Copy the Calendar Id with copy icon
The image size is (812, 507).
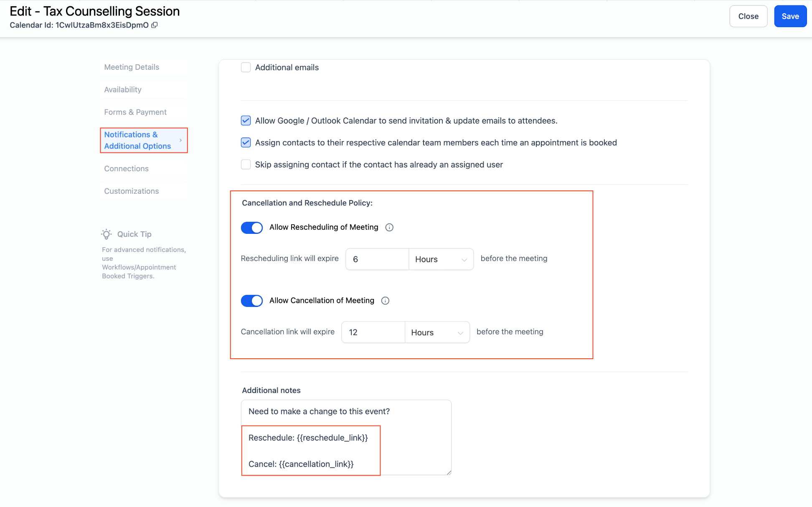pos(155,25)
